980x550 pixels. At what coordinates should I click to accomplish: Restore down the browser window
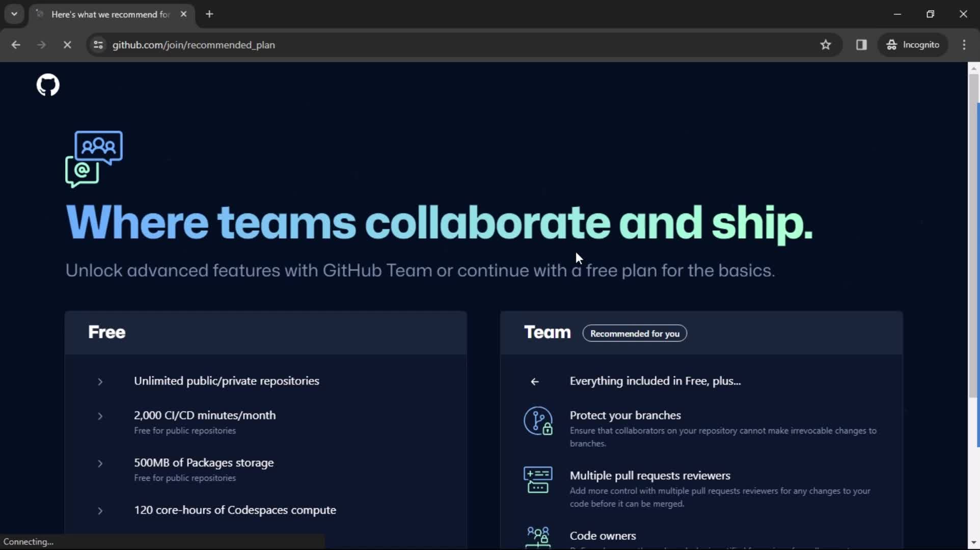coord(931,14)
